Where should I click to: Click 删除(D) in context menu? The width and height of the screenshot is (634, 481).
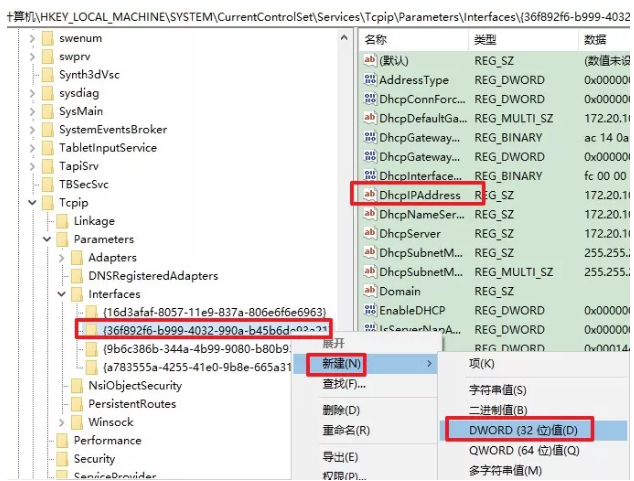click(x=341, y=410)
